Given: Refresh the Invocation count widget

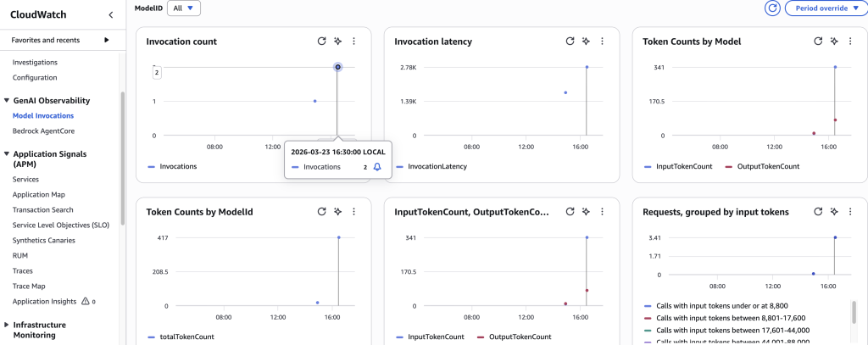Looking at the screenshot, I should (x=321, y=41).
